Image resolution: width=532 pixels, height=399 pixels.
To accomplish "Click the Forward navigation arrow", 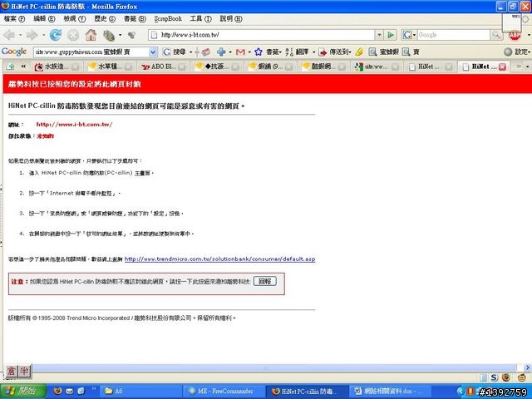I will tap(32, 35).
